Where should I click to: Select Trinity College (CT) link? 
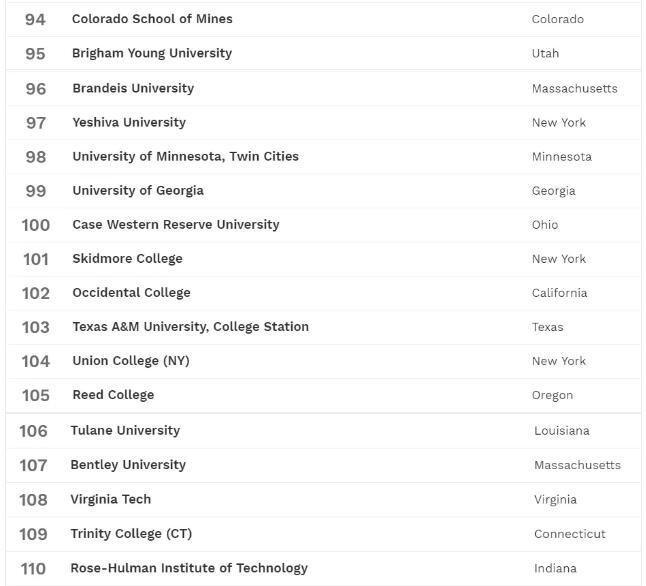(131, 533)
